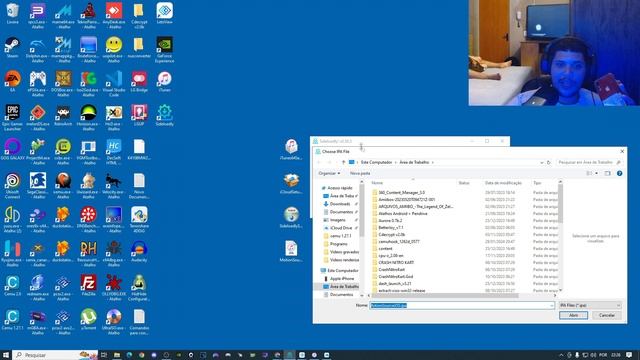Select the Ubisoft Connect desktop icon
640x360 pixels.
(12, 185)
